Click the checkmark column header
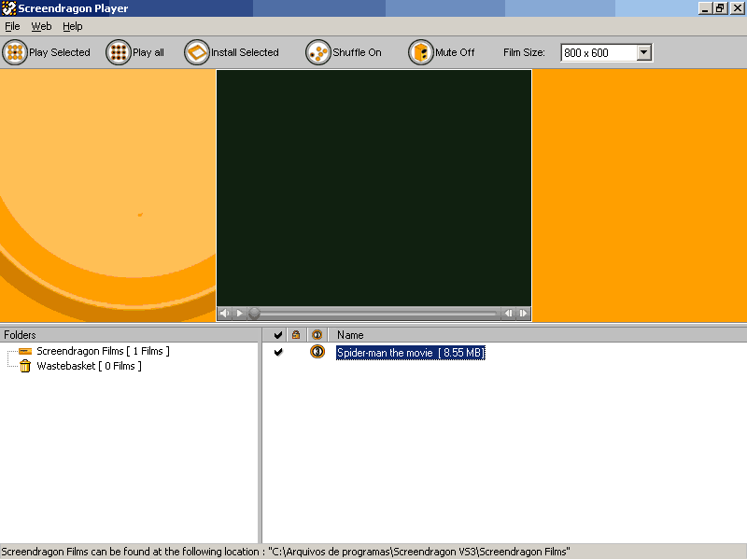 [x=277, y=334]
